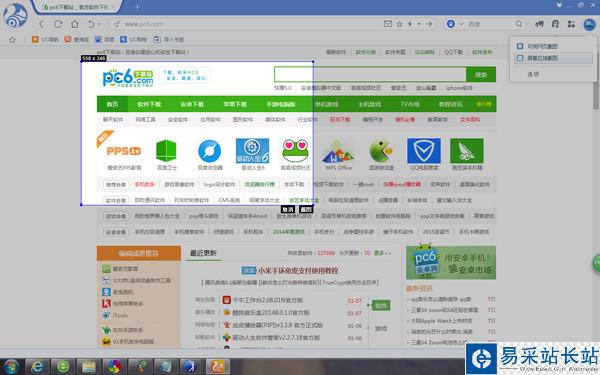This screenshot has height=375, width=600.
Task: Click the envelope icon in the address bar
Action: [x=388, y=24]
